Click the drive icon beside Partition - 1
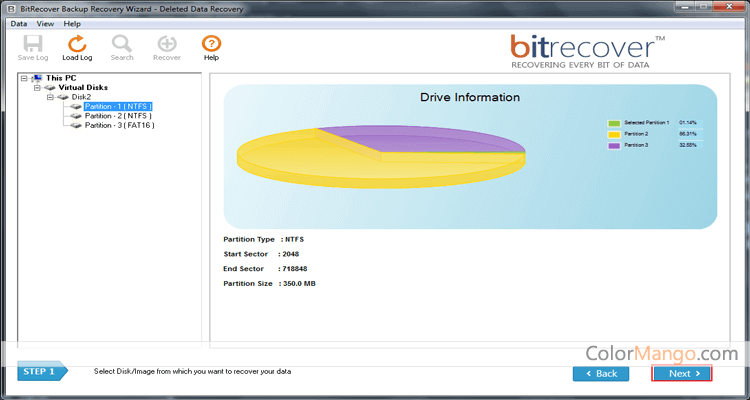Image resolution: width=750 pixels, height=400 pixels. click(x=76, y=107)
